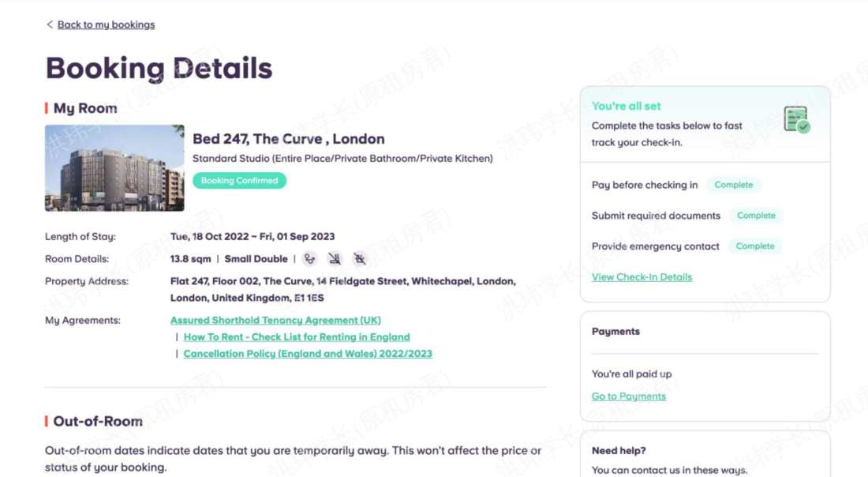Open Assured Shorthold Tenancy Agreement link
This screenshot has height=477, width=868.
click(275, 321)
